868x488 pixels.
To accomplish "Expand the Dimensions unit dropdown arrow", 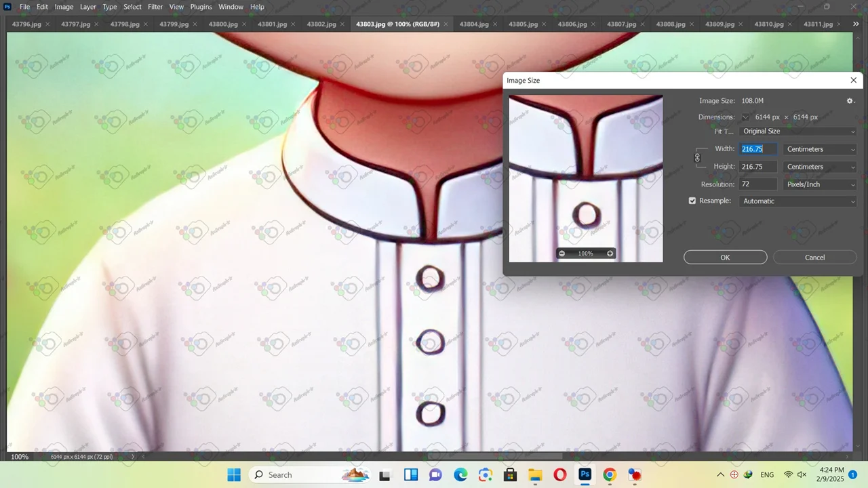I will (x=745, y=117).
